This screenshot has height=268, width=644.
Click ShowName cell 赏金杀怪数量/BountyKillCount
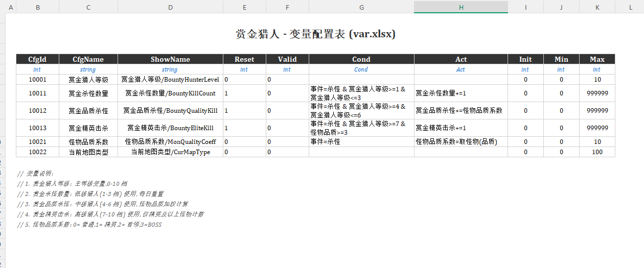(170, 93)
